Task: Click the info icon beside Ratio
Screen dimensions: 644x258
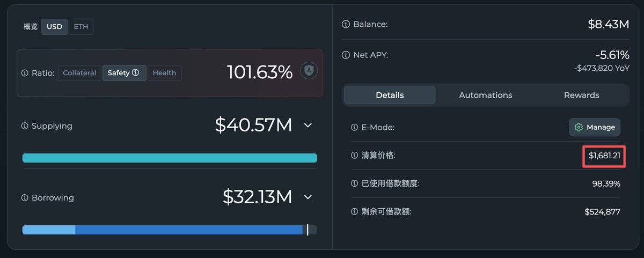Action: coord(25,73)
